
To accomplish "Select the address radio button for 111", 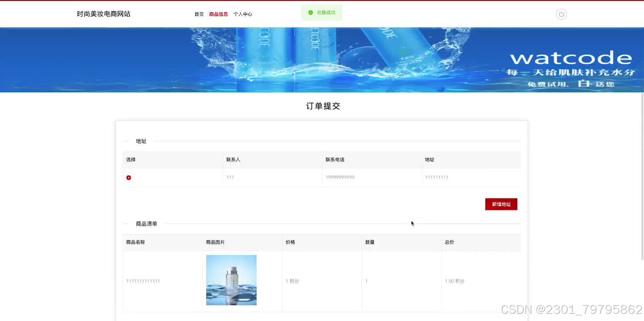I will pos(128,177).
